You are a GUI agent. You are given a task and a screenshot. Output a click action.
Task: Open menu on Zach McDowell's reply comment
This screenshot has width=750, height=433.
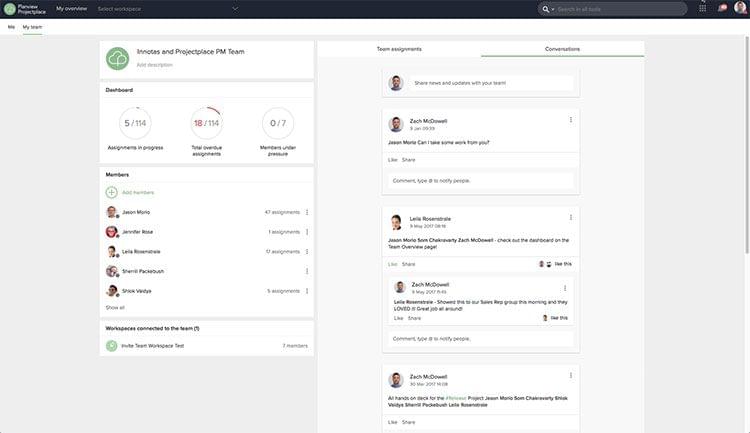(565, 288)
